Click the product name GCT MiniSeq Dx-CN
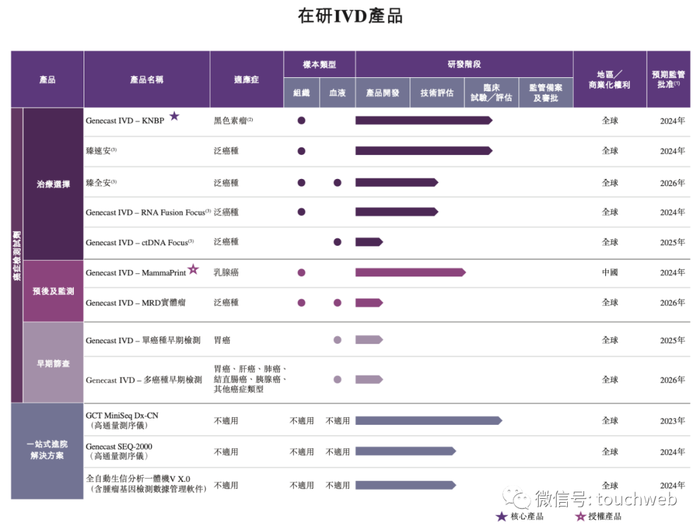This screenshot has width=700, height=530. [x=122, y=415]
